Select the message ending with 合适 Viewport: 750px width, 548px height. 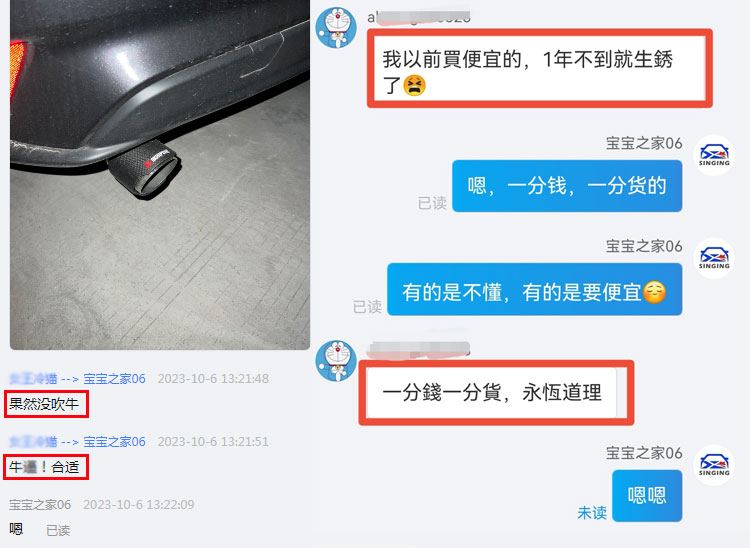[44, 467]
